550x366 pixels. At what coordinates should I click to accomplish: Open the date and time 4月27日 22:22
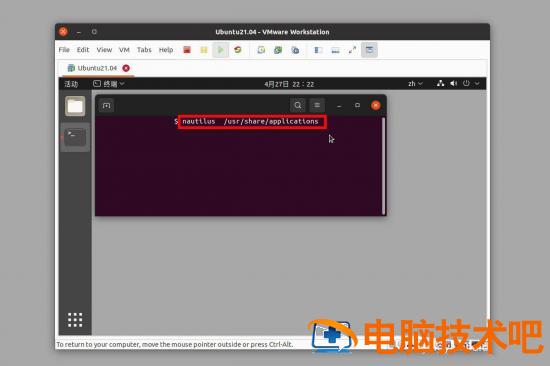(x=289, y=84)
